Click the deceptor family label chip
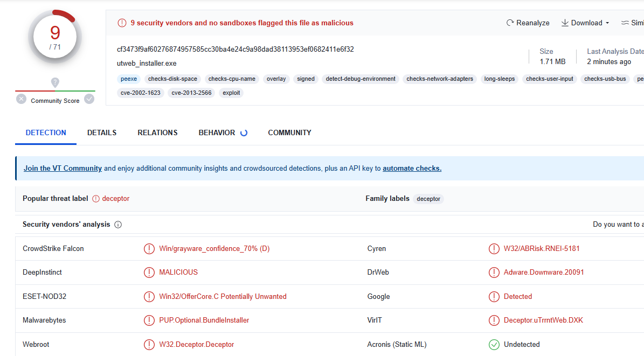 pos(428,199)
